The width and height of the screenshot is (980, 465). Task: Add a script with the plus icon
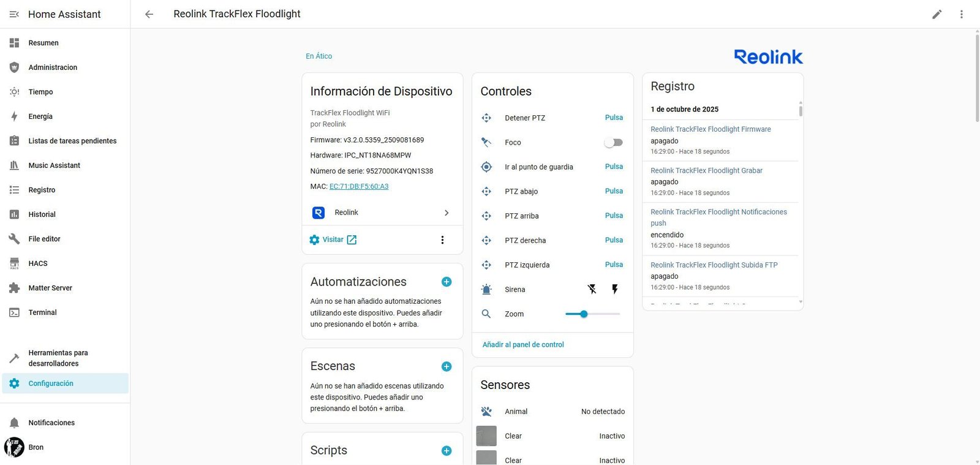[x=447, y=451]
